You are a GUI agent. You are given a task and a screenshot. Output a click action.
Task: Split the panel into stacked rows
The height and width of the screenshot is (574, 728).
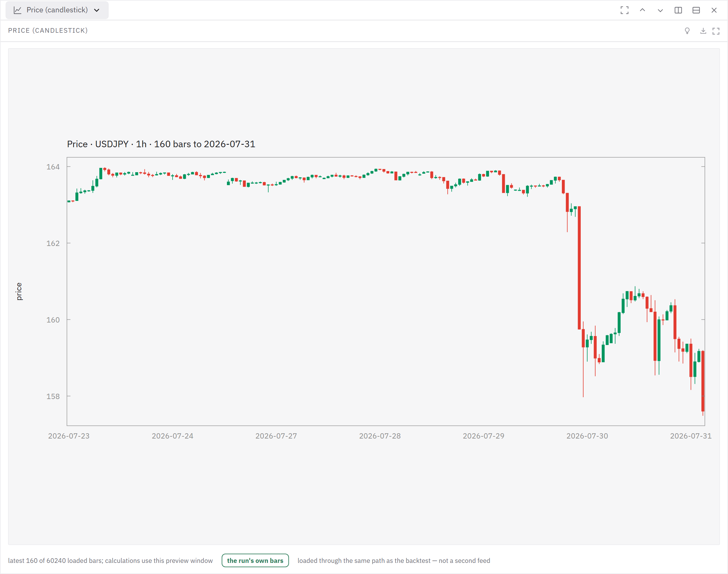(696, 10)
